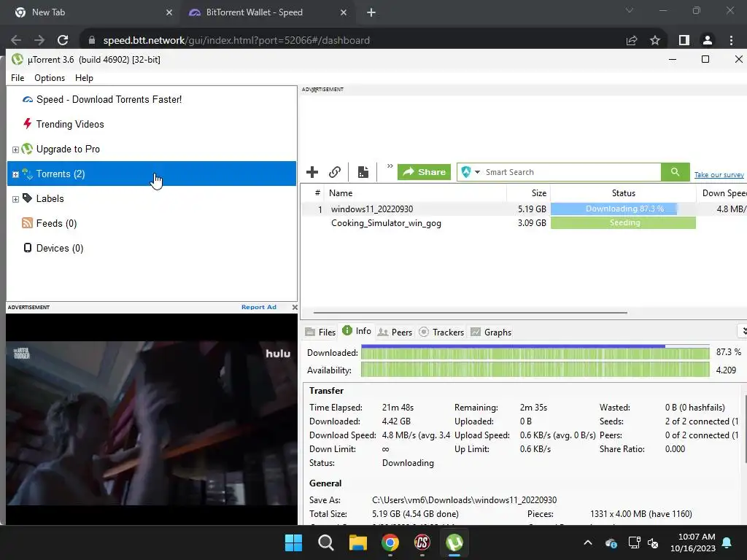Close the sidebar advertisement
747x560 pixels.
(x=295, y=307)
